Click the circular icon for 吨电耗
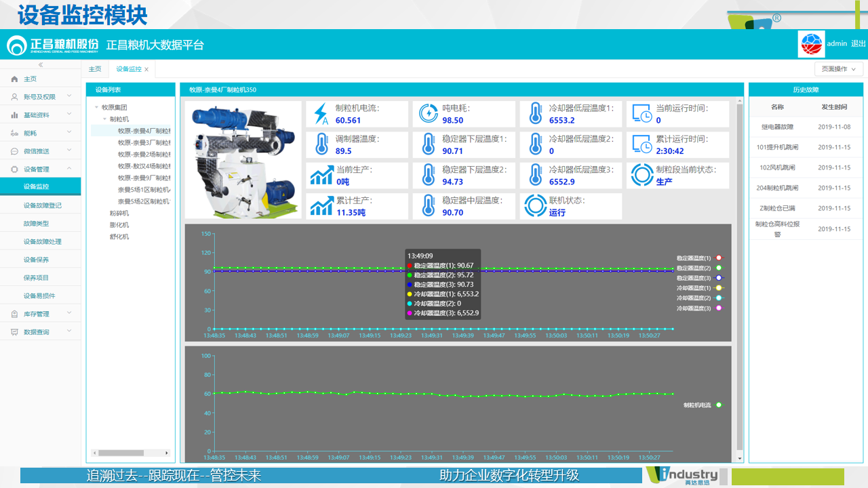The width and height of the screenshot is (868, 488). (428, 114)
